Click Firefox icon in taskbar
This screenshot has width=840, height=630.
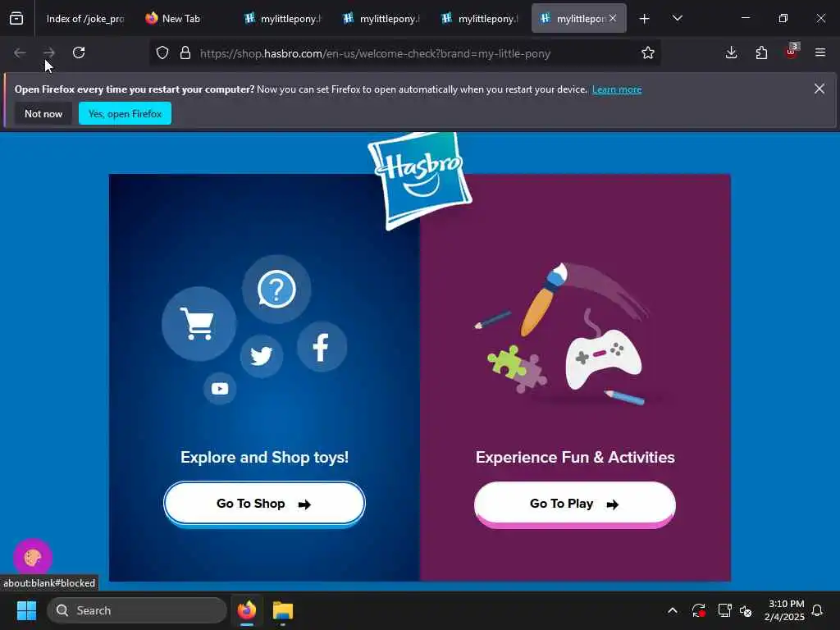[247, 610]
